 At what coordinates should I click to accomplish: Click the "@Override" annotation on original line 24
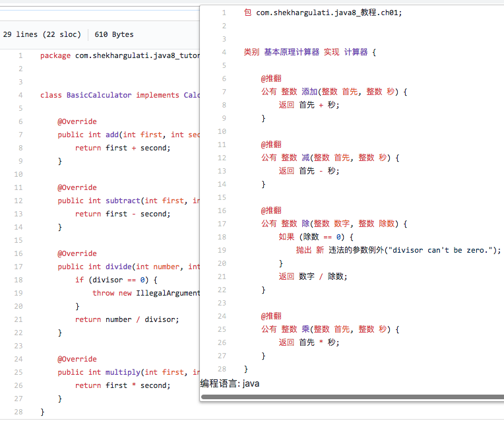tap(77, 359)
